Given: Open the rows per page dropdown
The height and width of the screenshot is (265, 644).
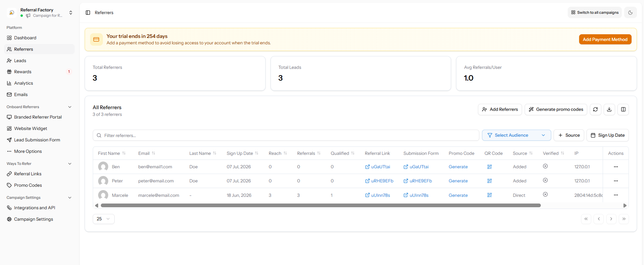Looking at the screenshot, I should pyautogui.click(x=104, y=219).
